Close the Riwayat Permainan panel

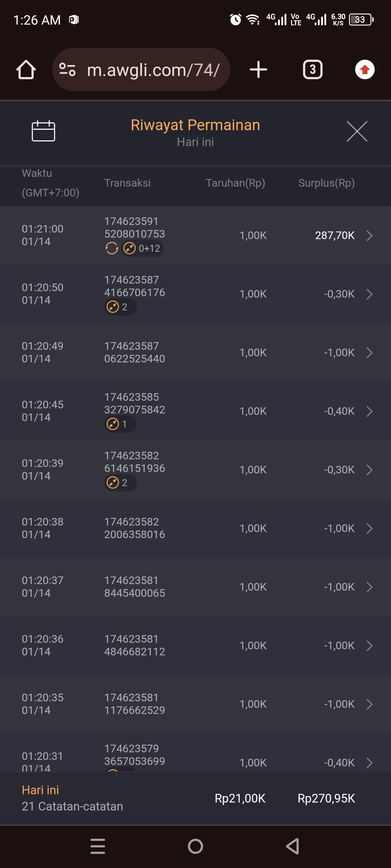point(357,131)
